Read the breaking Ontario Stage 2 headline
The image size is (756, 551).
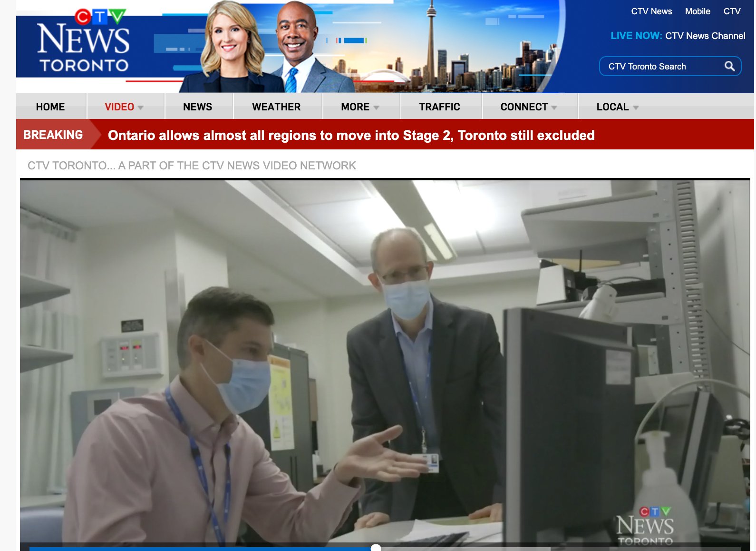(x=351, y=135)
